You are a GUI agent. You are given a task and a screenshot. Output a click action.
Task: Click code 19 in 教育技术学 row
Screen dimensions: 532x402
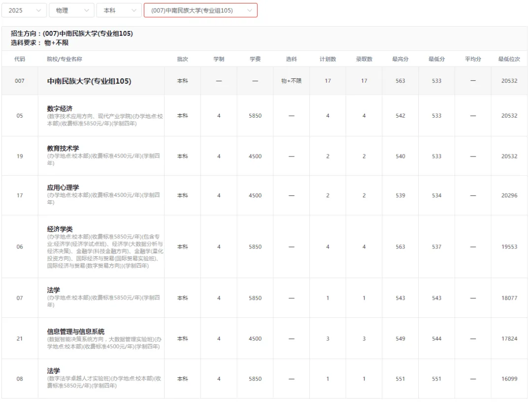click(x=20, y=156)
